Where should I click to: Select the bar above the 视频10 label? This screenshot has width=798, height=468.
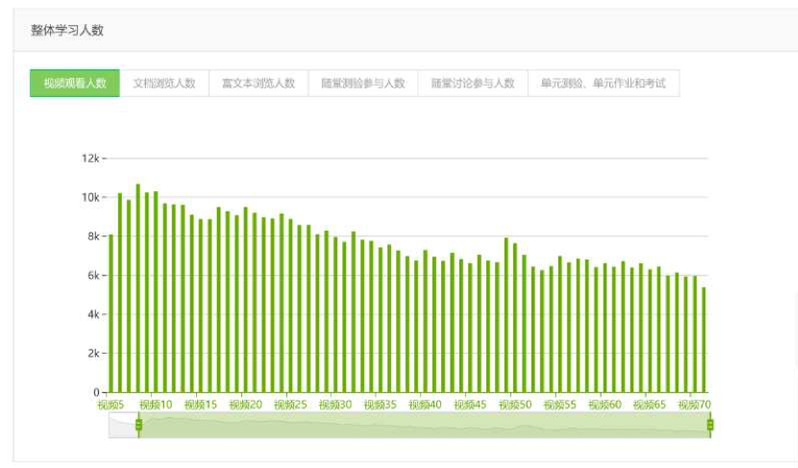156,300
